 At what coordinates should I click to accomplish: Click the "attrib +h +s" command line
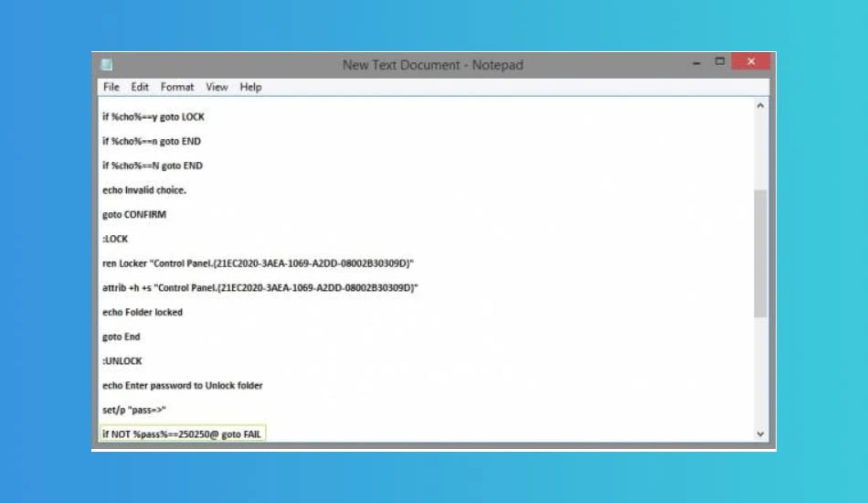[x=260, y=287]
